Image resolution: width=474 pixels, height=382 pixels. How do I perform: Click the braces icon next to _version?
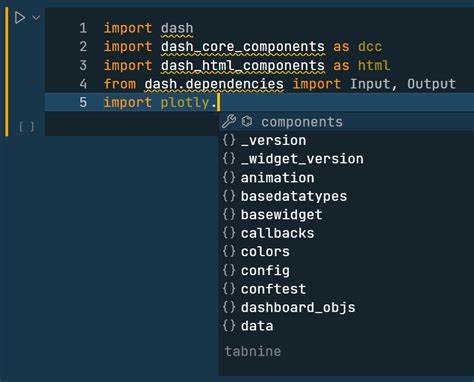point(229,140)
